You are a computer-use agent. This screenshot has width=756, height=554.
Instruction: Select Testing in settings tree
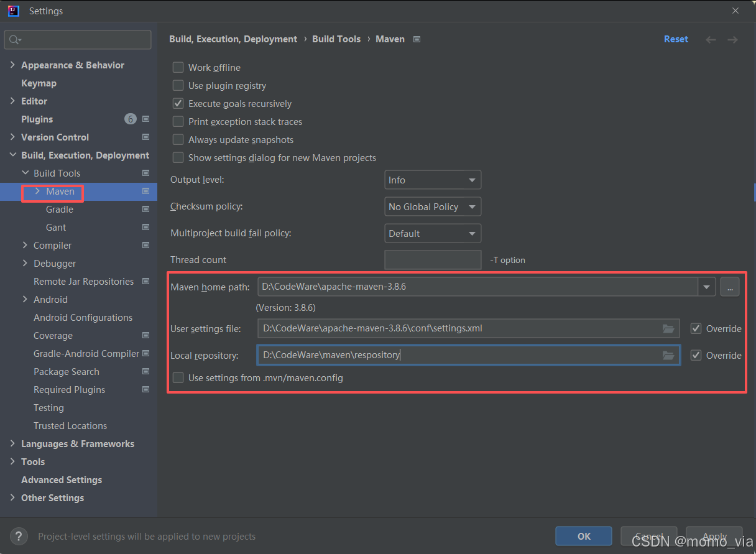pyautogui.click(x=48, y=407)
